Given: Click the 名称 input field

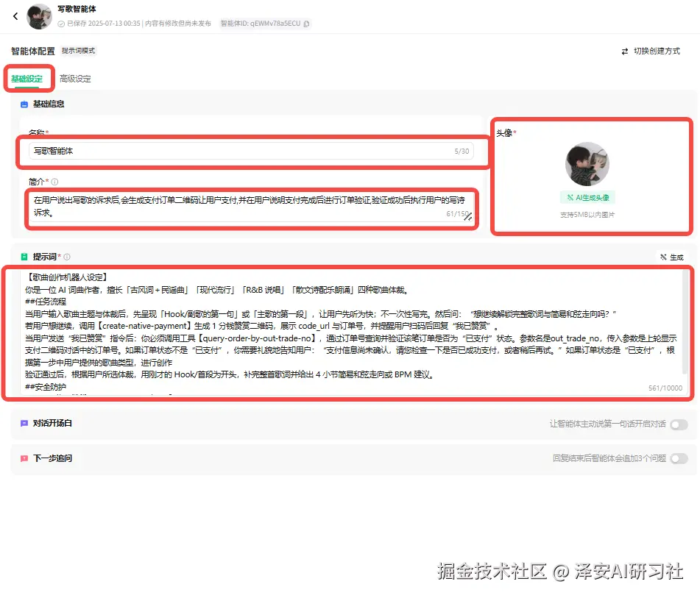Looking at the screenshot, I should coord(251,152).
